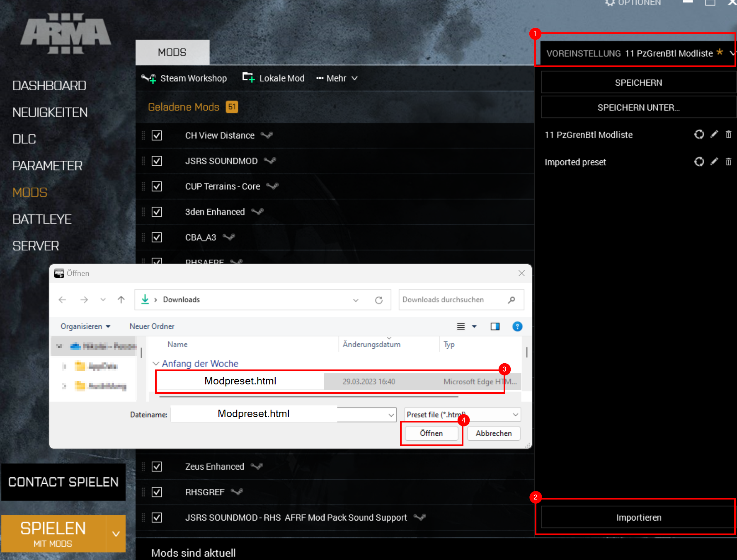
Task: Open NEUIGKEITEN section
Action: pos(50,112)
